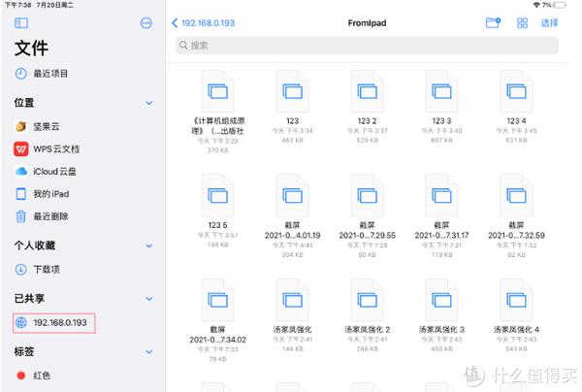Viewport: 582px width, 392px height.
Task: Tap the status bar clock 下午7:38
Action: pyautogui.click(x=17, y=5)
